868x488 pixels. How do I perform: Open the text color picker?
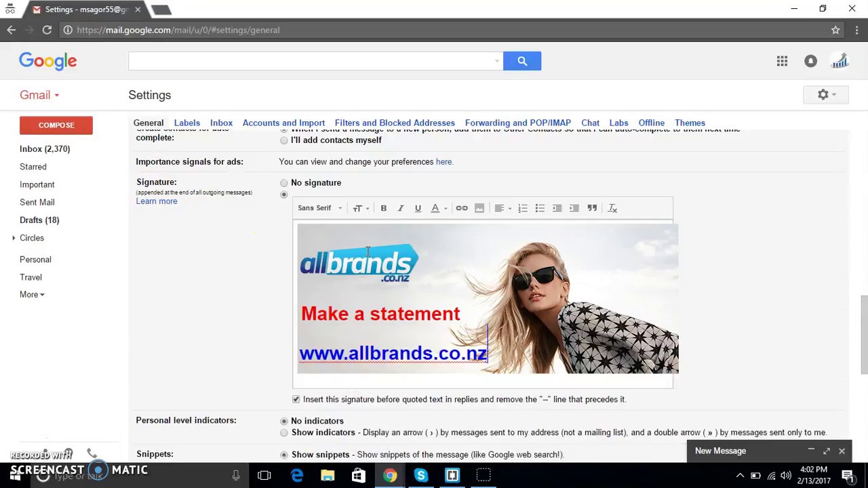tap(439, 208)
